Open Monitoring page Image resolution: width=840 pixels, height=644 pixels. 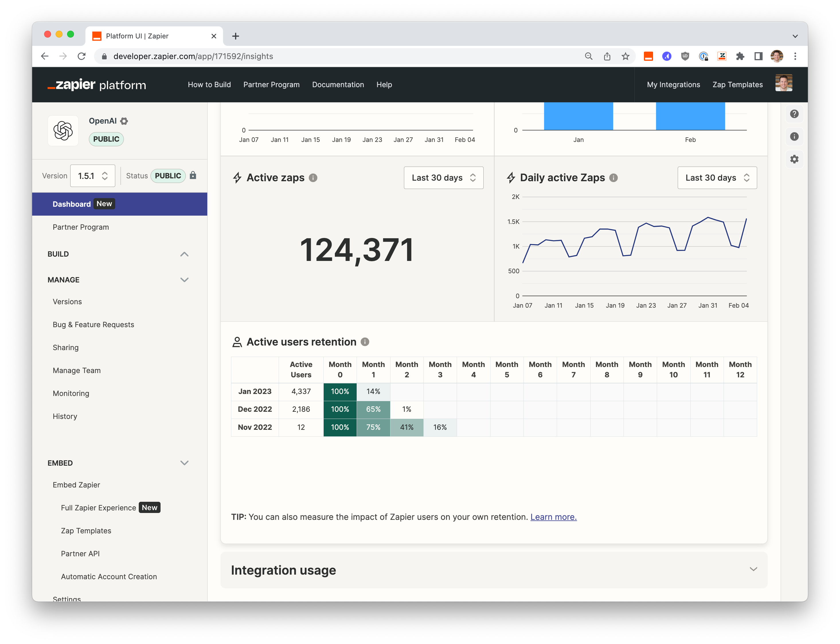pos(71,393)
